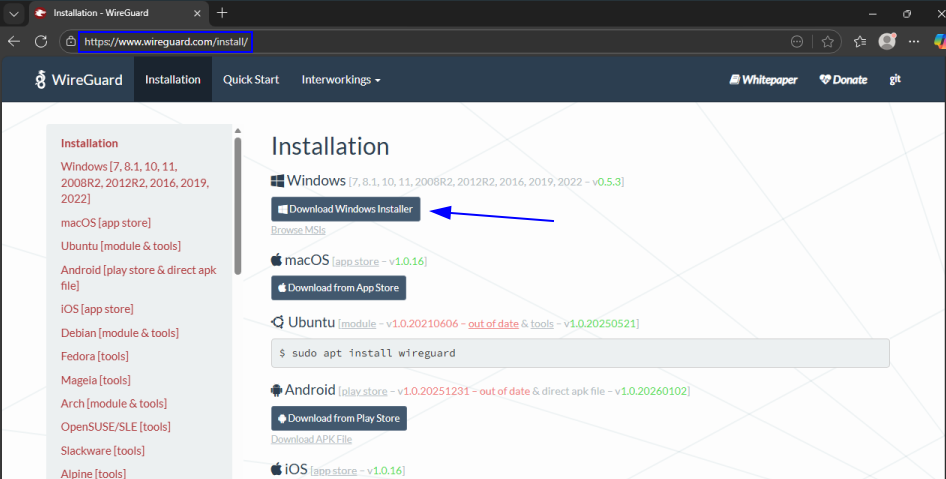Open the Donate link
This screenshot has width=946, height=479.
(843, 80)
